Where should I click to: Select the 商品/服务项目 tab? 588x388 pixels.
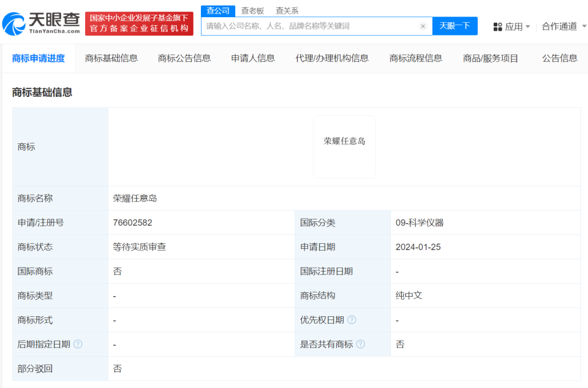[491, 58]
